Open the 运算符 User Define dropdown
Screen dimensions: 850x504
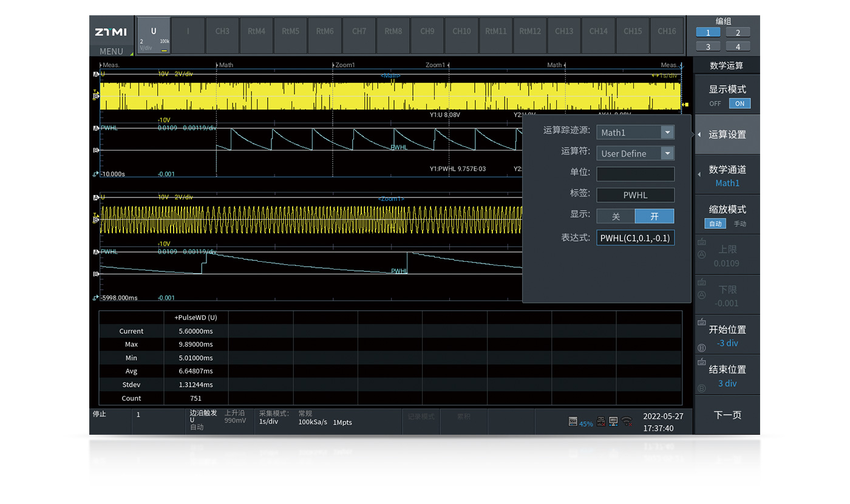pyautogui.click(x=635, y=154)
